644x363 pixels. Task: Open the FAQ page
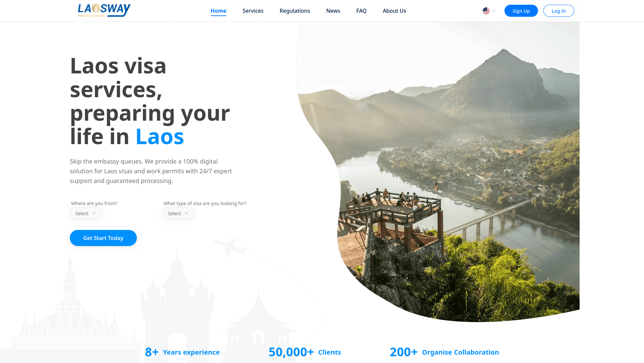click(x=361, y=11)
